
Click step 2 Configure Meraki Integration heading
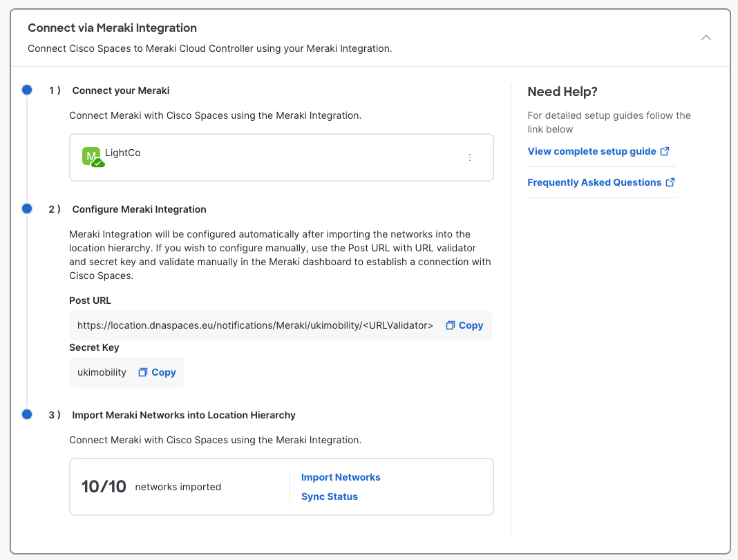[139, 209]
